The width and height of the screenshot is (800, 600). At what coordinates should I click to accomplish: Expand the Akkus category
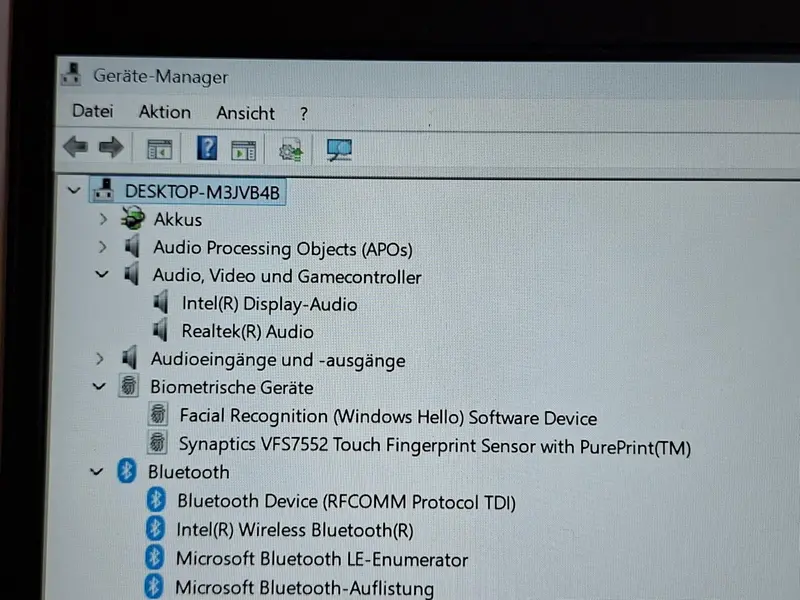point(103,219)
